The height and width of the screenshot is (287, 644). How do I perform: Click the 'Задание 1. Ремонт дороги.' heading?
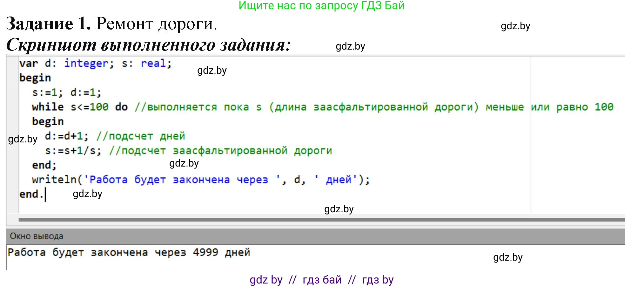coord(111,24)
